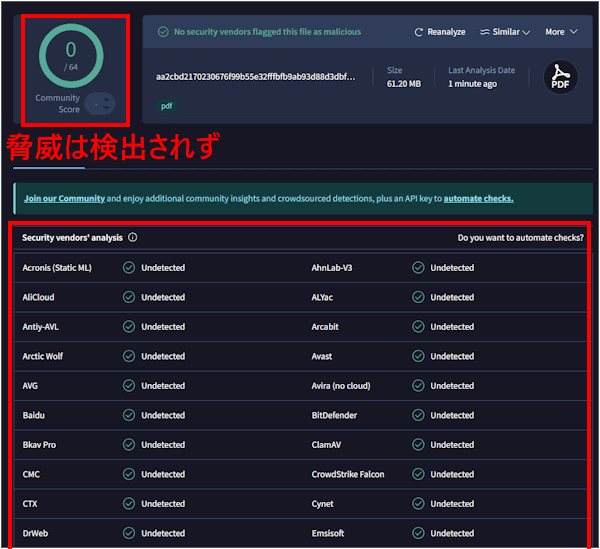
Task: Open the automate checks link in banner
Action: [478, 199]
